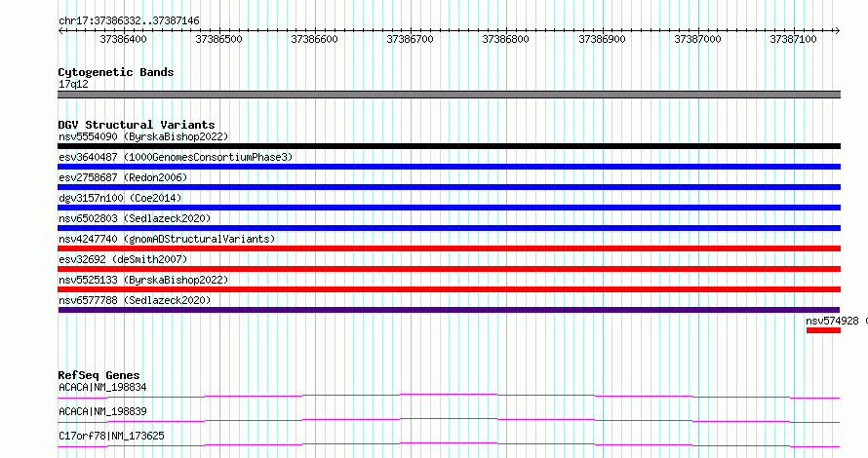Click ruler position 37386500

point(218,39)
